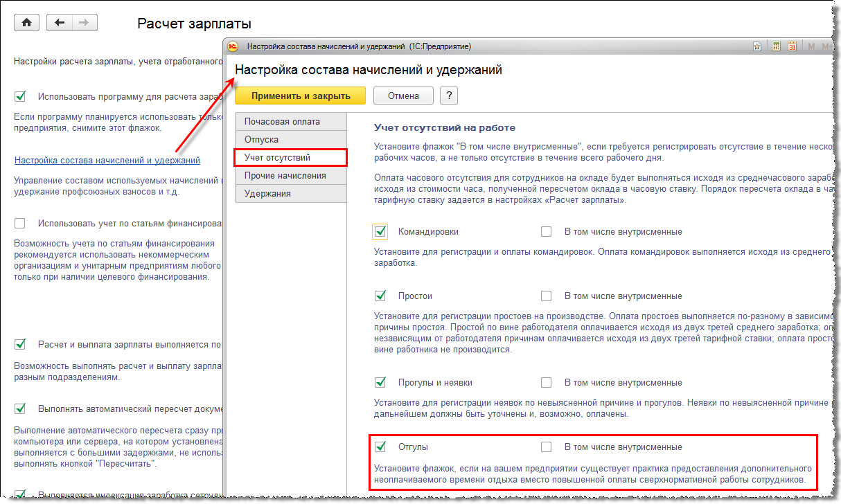841x504 pixels.
Task: Open help with the question mark button
Action: click(x=449, y=96)
